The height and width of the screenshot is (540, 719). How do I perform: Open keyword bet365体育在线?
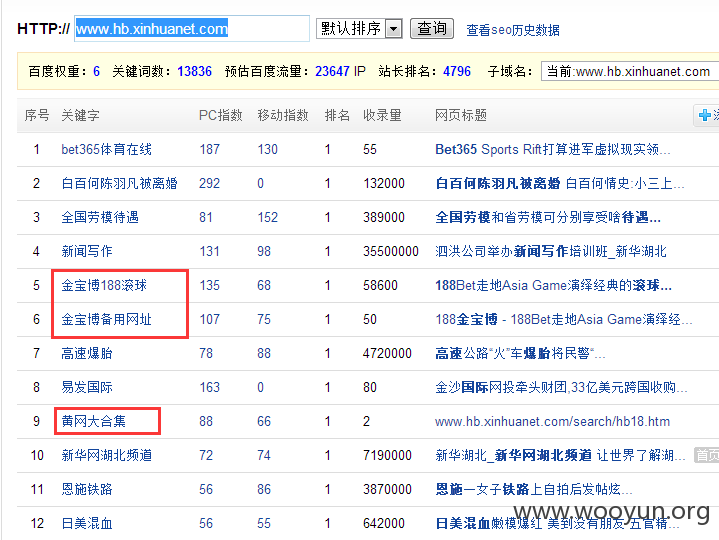click(x=106, y=149)
